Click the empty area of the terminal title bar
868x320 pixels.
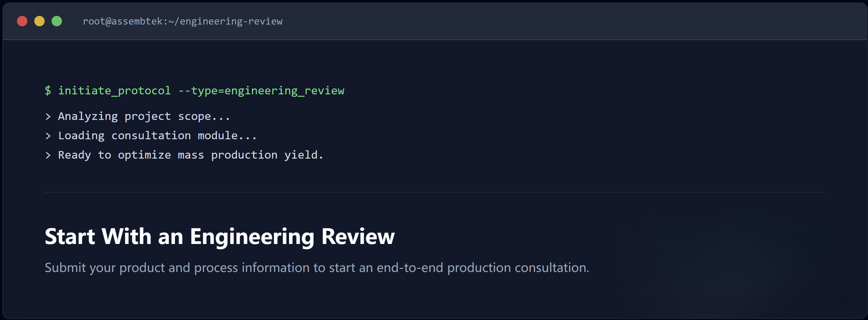(554, 21)
